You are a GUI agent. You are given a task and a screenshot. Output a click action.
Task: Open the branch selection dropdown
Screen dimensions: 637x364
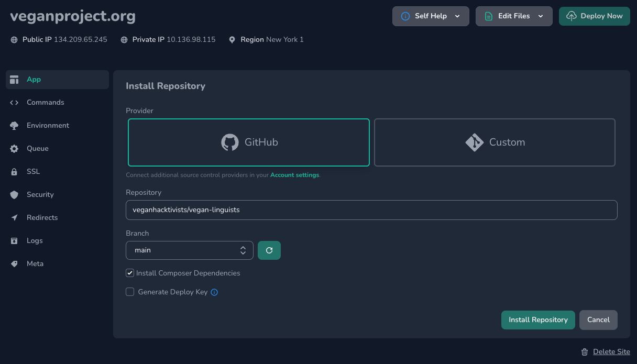[190, 250]
